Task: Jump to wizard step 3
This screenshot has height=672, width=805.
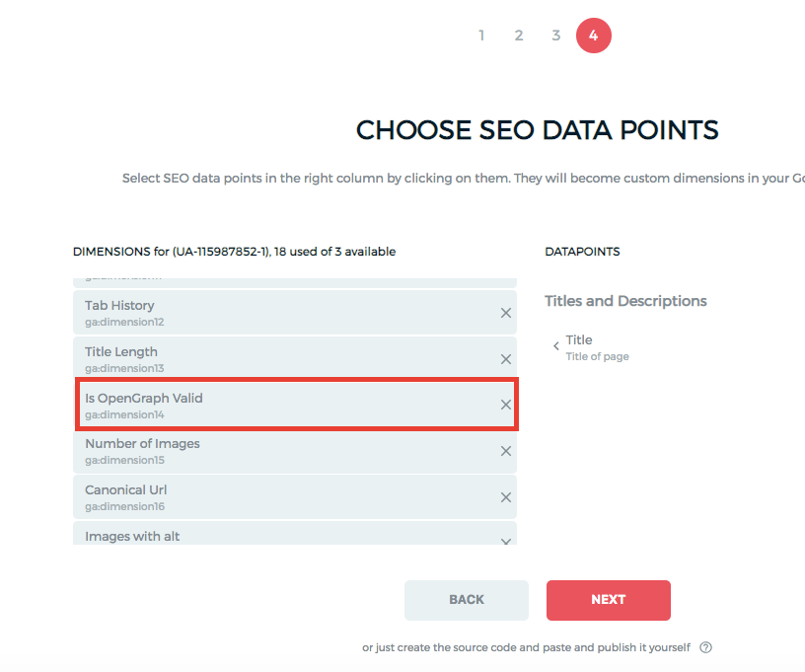Action: [x=555, y=35]
